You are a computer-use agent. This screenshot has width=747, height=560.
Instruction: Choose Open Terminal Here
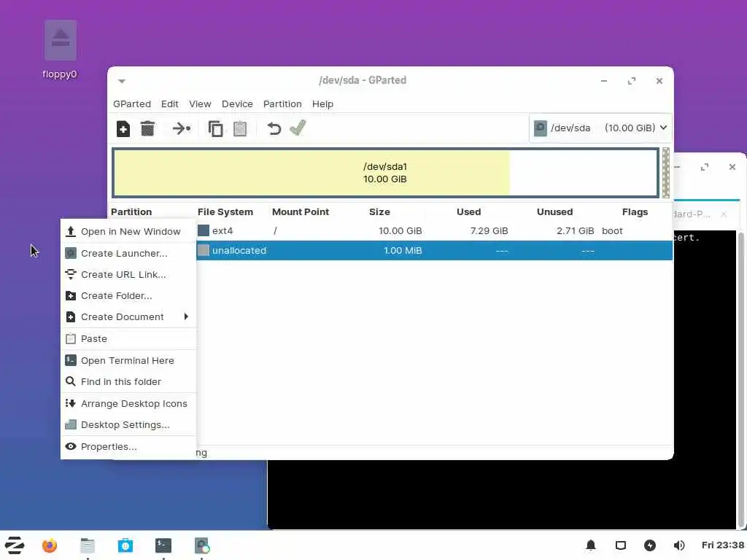point(128,361)
